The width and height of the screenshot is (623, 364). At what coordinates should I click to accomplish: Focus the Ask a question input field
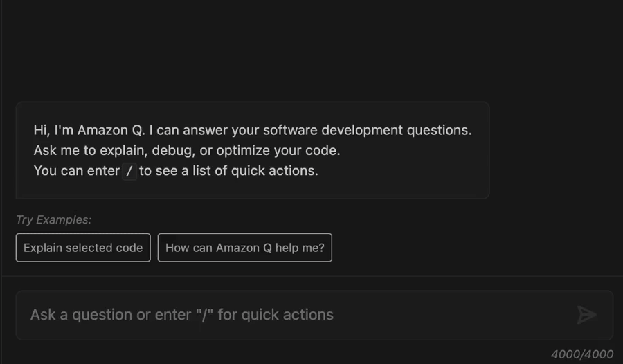(314, 315)
